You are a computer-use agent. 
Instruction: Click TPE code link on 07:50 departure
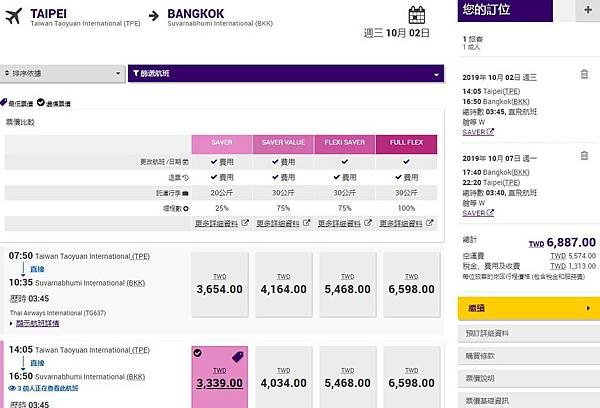click(141, 256)
